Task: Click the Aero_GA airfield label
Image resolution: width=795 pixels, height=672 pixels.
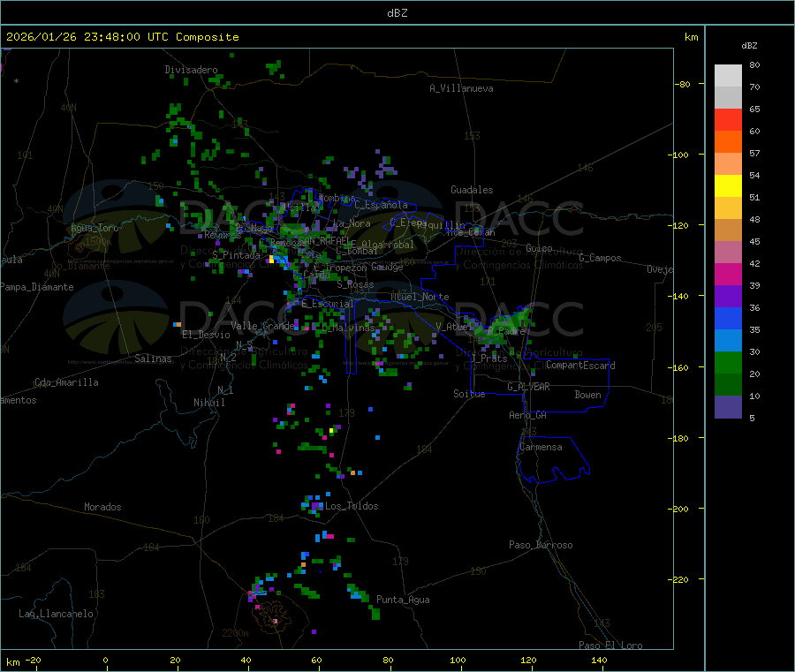Action: [527, 415]
